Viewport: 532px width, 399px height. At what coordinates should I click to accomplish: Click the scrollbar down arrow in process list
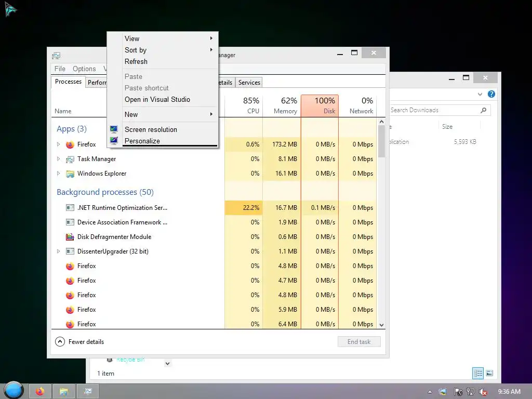pyautogui.click(x=382, y=325)
